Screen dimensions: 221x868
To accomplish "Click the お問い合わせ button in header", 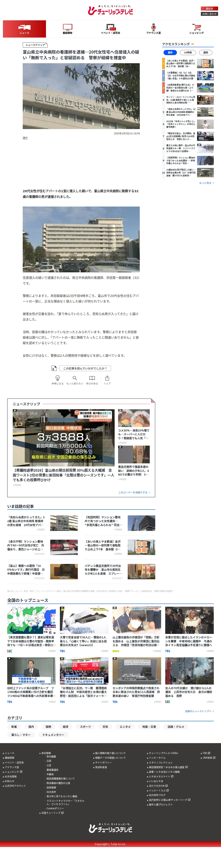I will tap(209, 14).
